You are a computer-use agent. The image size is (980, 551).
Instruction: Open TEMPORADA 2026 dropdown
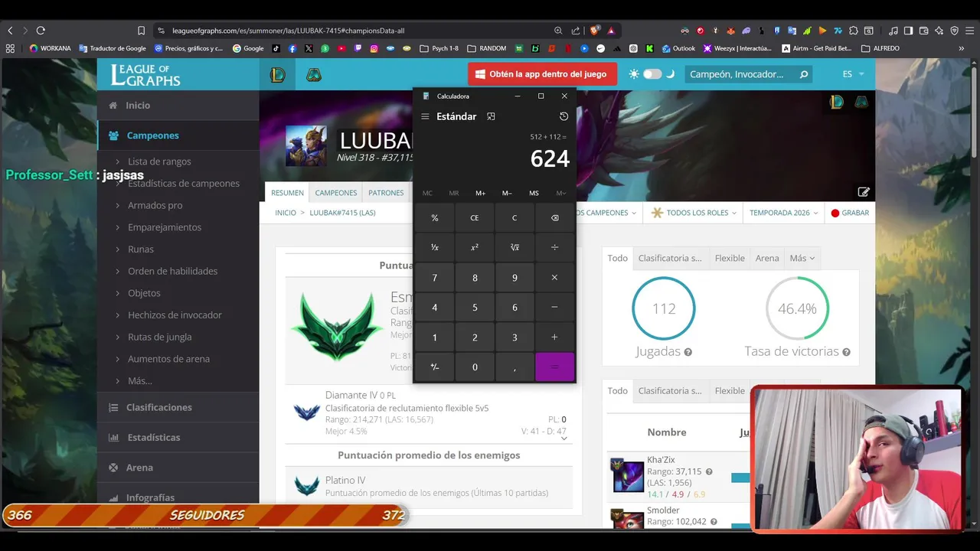[784, 213]
